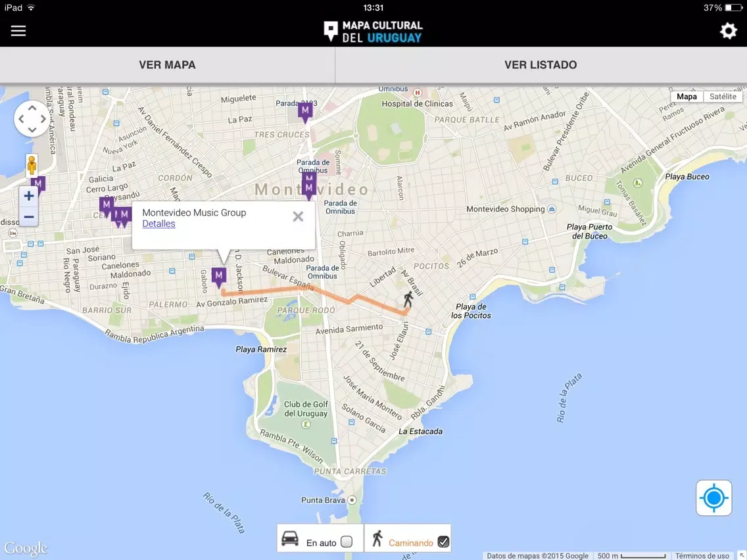Click 'PARQUE RODÓ' label

306,310
